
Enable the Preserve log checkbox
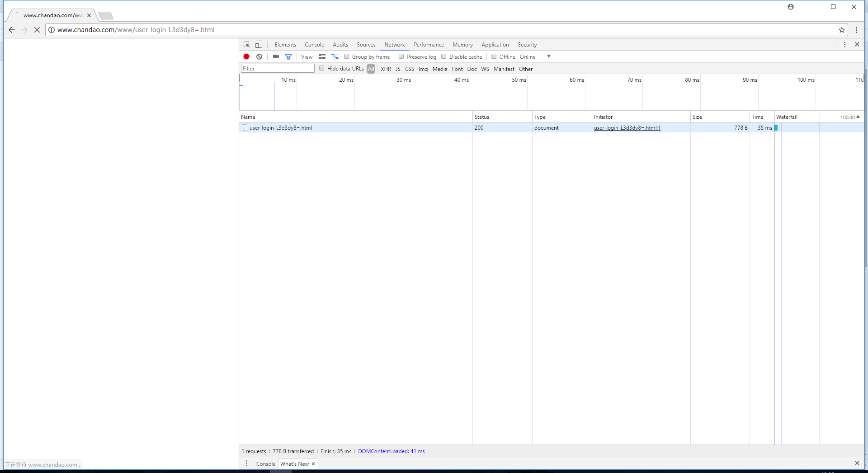click(x=401, y=56)
